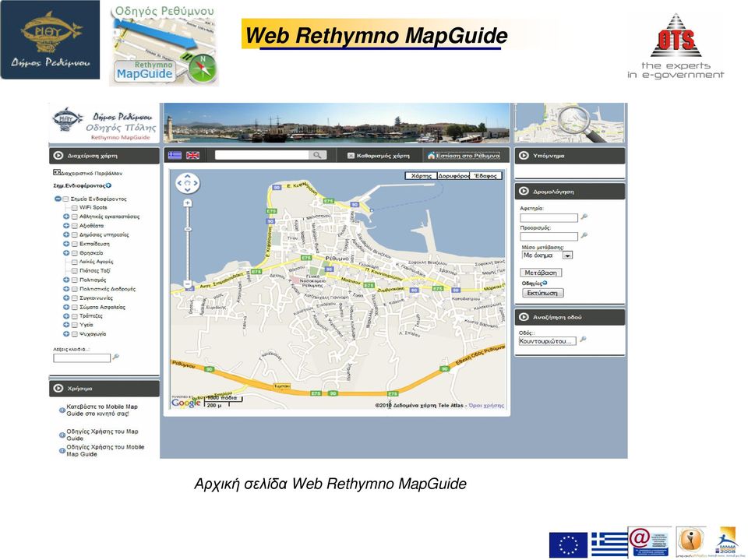Expand the Υγεία tree node
The height and width of the screenshot is (560, 748).
click(66, 325)
